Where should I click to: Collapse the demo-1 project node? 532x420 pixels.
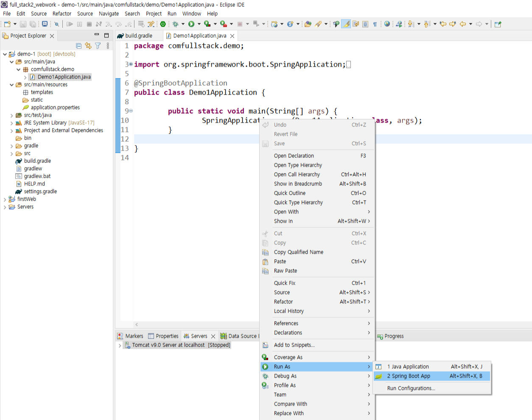pyautogui.click(x=5, y=54)
